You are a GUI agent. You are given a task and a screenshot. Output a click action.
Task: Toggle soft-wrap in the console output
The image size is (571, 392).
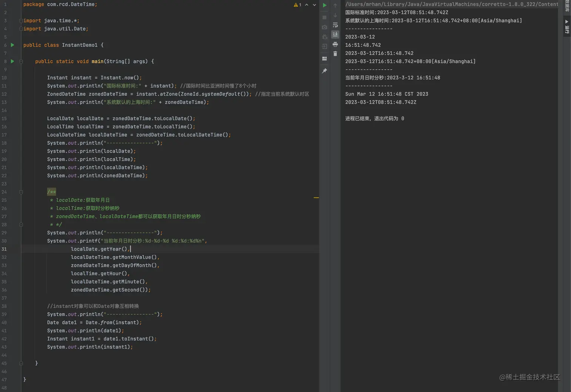tap(335, 25)
